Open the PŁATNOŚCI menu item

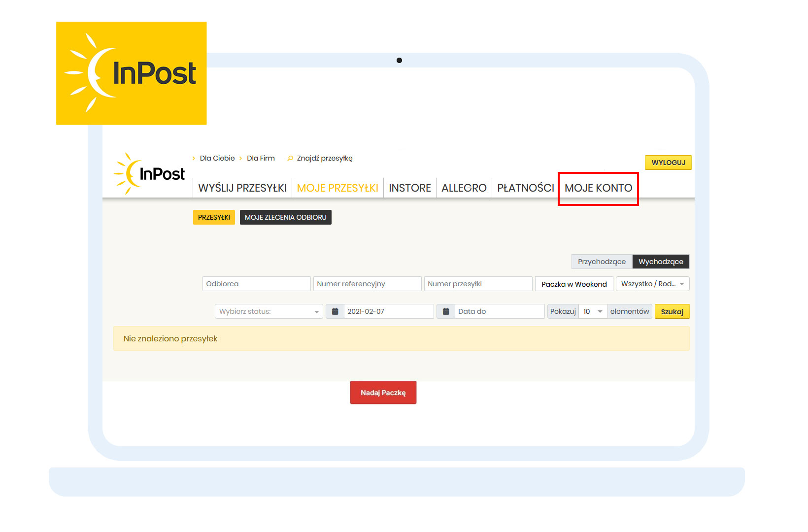526,188
